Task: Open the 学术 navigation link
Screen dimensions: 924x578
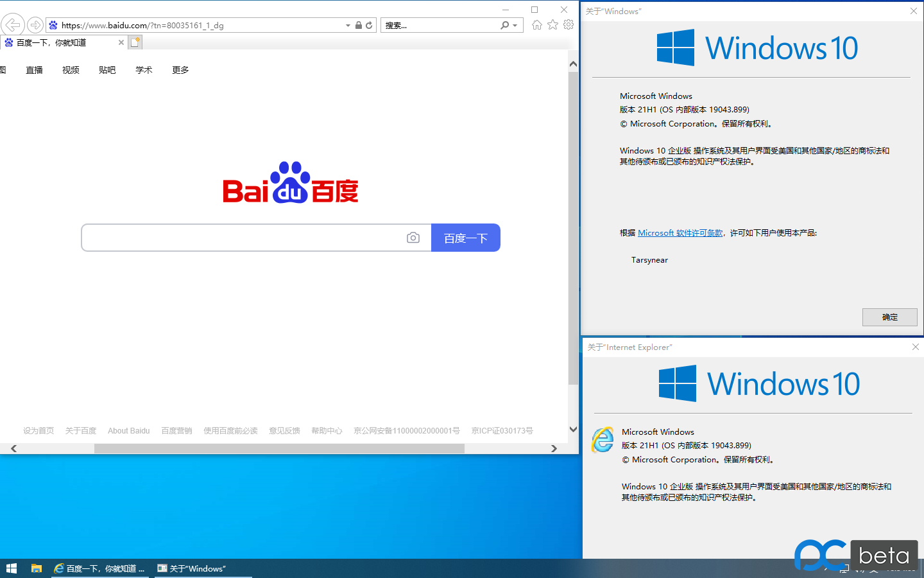Action: pyautogui.click(x=144, y=70)
